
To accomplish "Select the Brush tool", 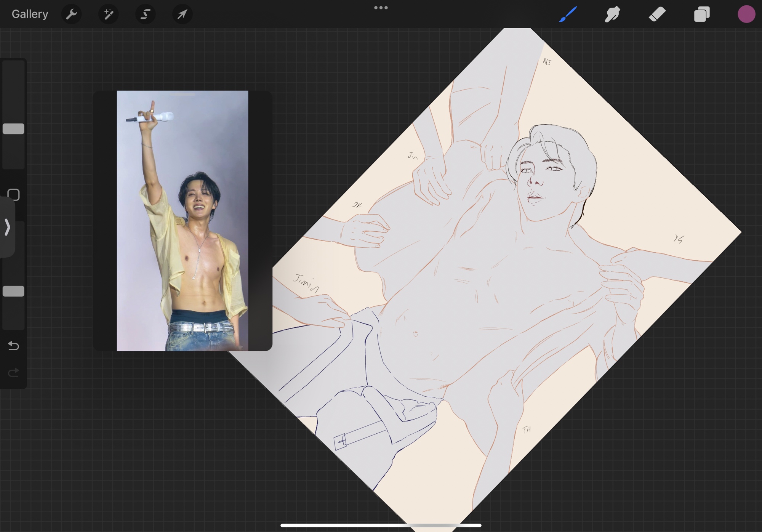I will point(568,14).
